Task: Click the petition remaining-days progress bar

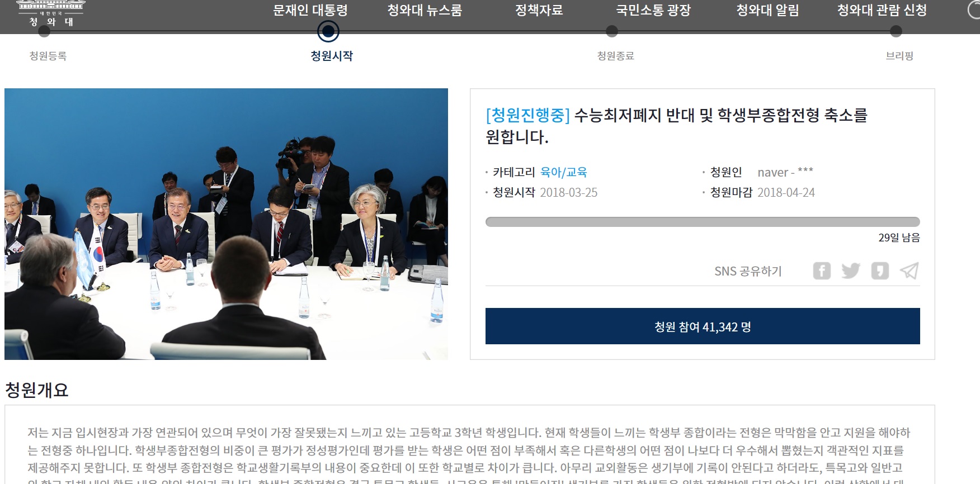Action: point(703,222)
